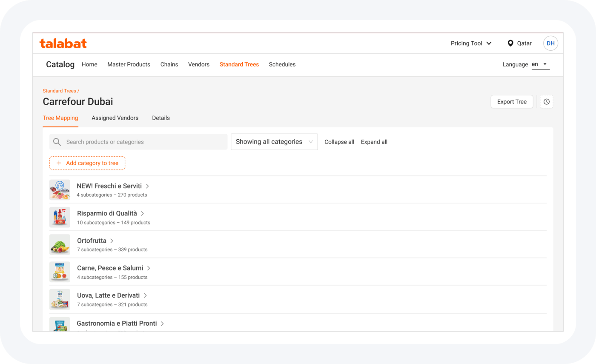Viewport: 596px width, 364px height.
Task: Expand the NEW! Freschi e Serviti chevron
Action: tap(147, 186)
